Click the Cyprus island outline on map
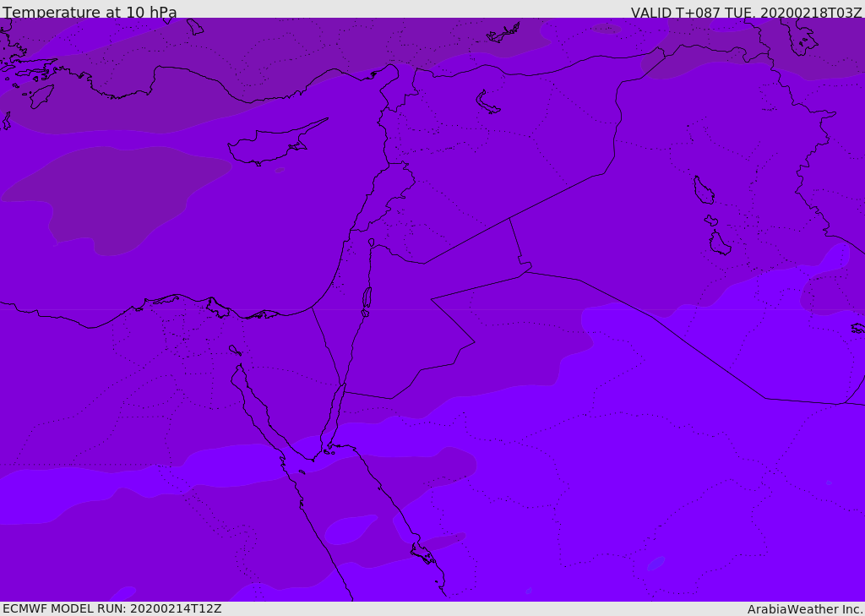This screenshot has height=616, width=865. click(276, 144)
